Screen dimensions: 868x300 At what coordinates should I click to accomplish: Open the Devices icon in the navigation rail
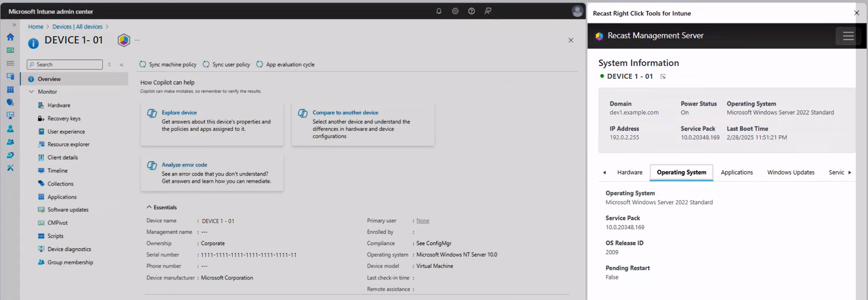tap(10, 76)
